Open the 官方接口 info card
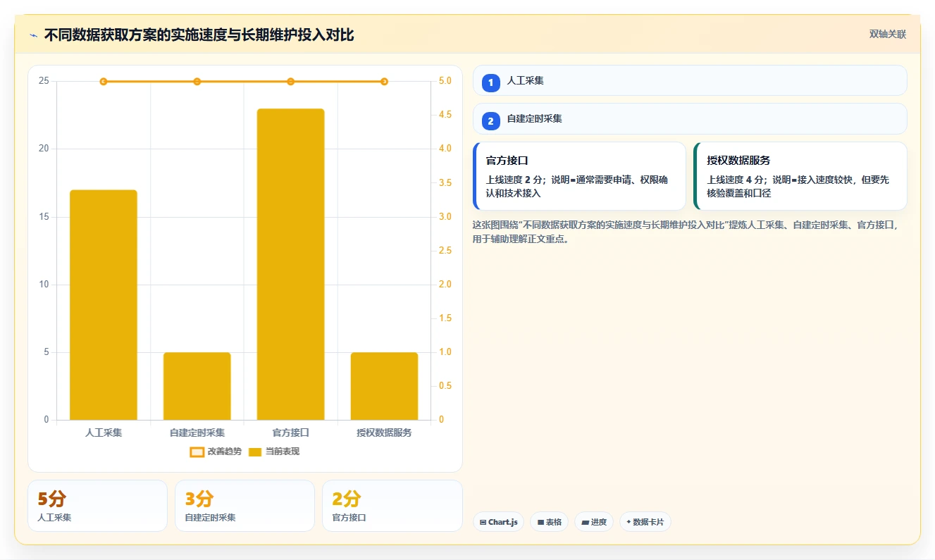The image size is (935, 560). tap(579, 176)
